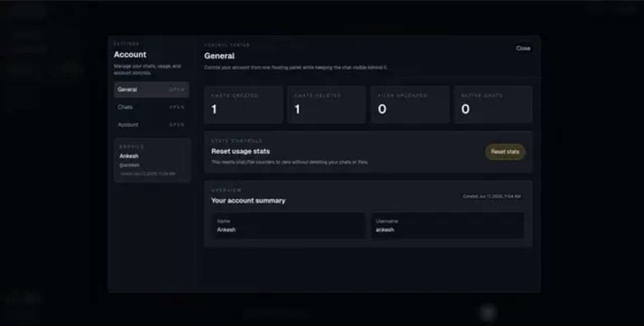The width and height of the screenshot is (644, 326).
Task: Click the Name field showing Ankesh
Action: [x=288, y=226]
